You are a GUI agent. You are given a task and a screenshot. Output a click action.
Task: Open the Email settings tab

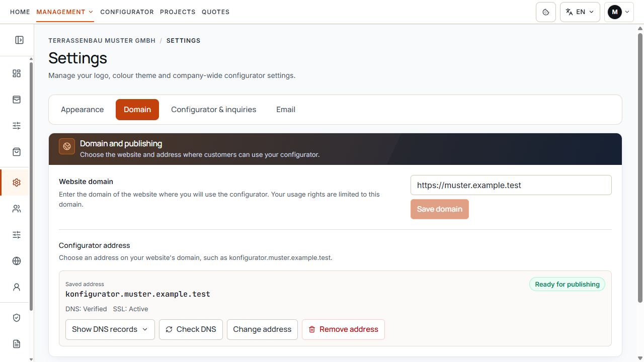[x=286, y=110]
